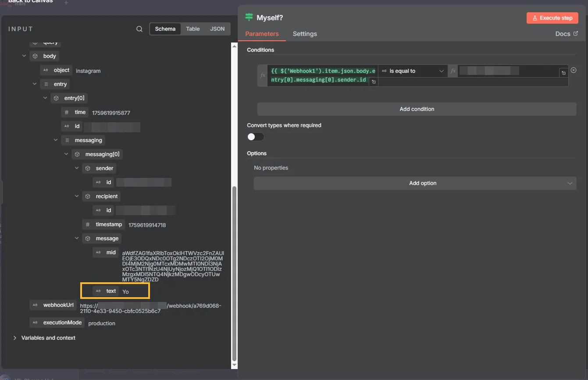Collapse the sender tree node

point(77,168)
